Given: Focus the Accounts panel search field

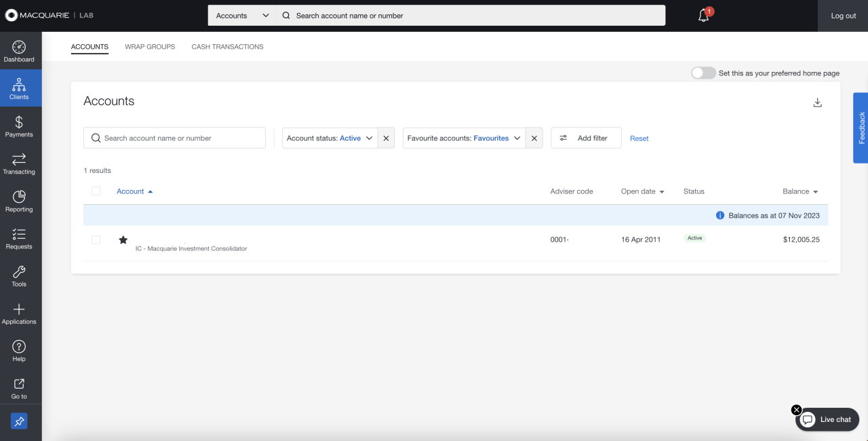Looking at the screenshot, I should pos(174,138).
